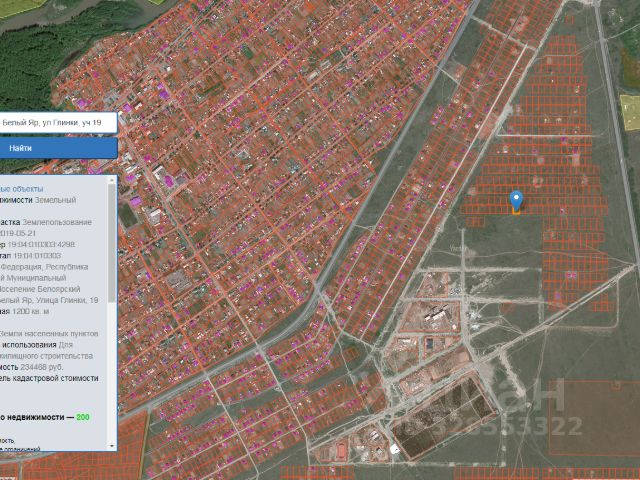Click the 'кадастровой стоимости' line
Screen dimensions: 640x480
[54, 378]
